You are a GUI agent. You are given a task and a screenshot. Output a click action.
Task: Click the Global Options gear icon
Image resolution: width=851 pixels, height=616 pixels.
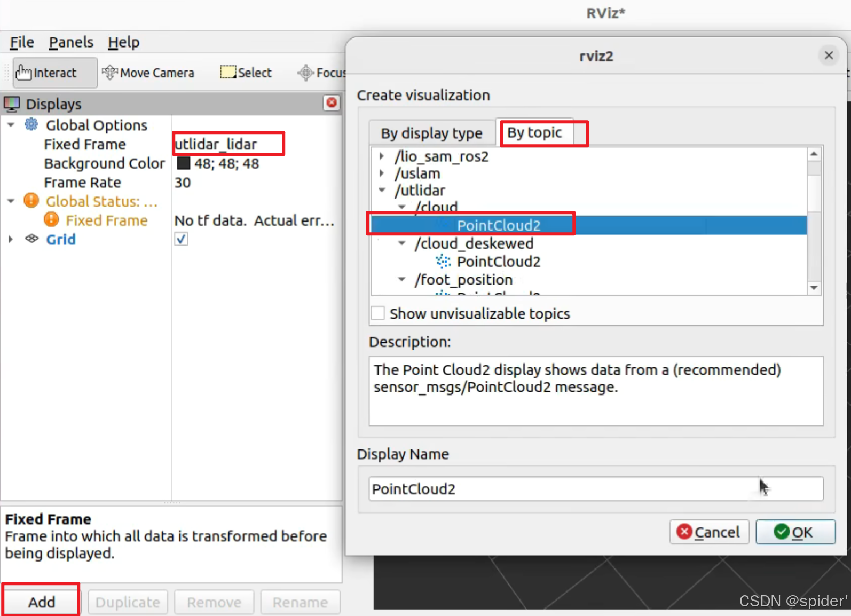[31, 125]
